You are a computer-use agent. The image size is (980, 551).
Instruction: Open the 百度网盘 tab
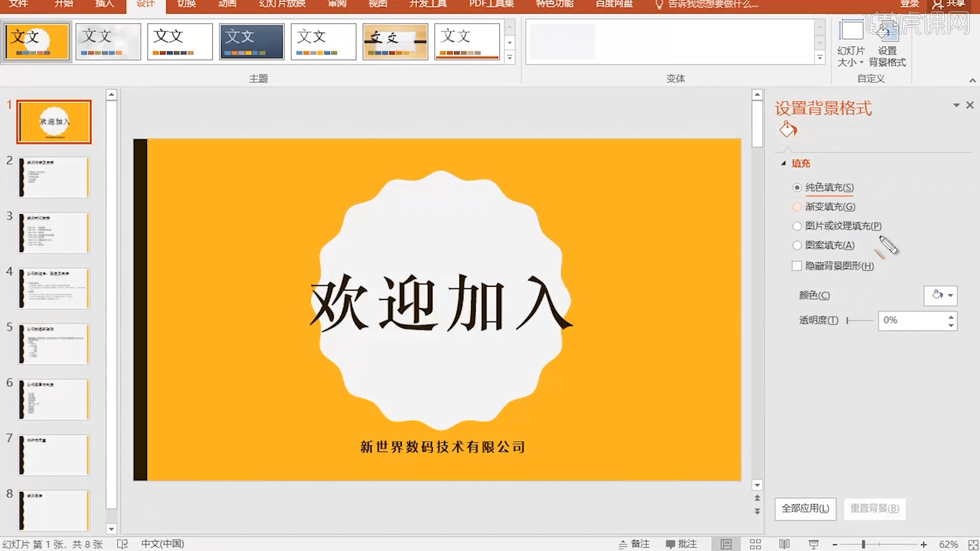click(614, 4)
